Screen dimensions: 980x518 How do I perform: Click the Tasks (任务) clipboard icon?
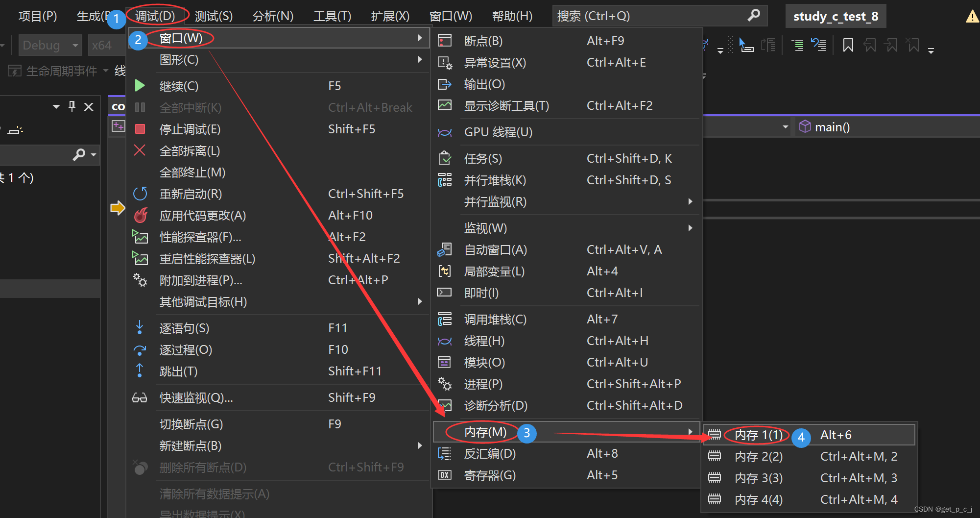point(445,158)
